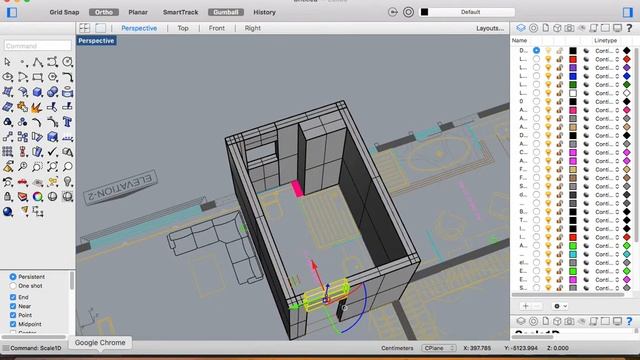Image resolution: width=640 pixels, height=360 pixels.
Task: Open the color wheel tool
Action: (x=38, y=196)
